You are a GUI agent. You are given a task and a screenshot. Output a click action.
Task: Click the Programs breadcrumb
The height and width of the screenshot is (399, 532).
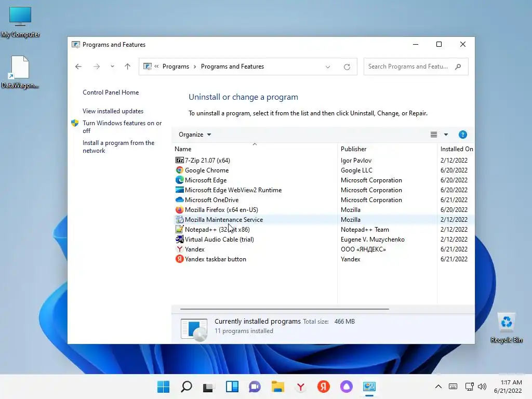[176, 66]
